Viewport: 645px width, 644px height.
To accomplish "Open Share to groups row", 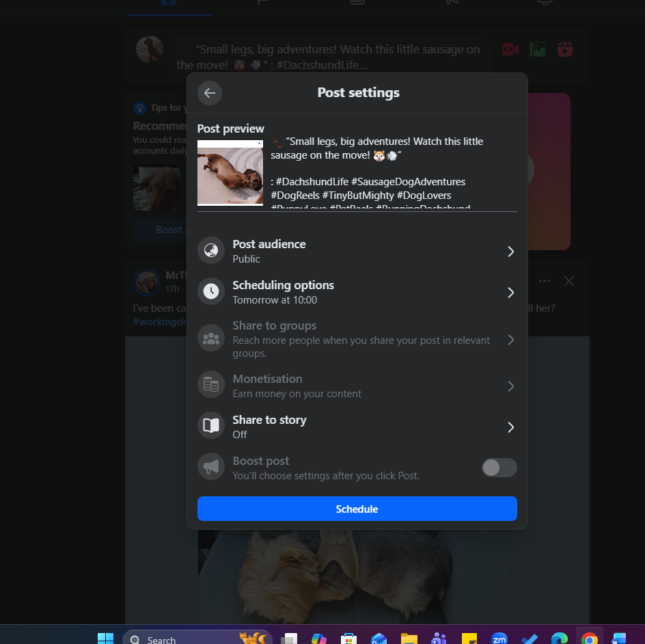I will coord(357,340).
